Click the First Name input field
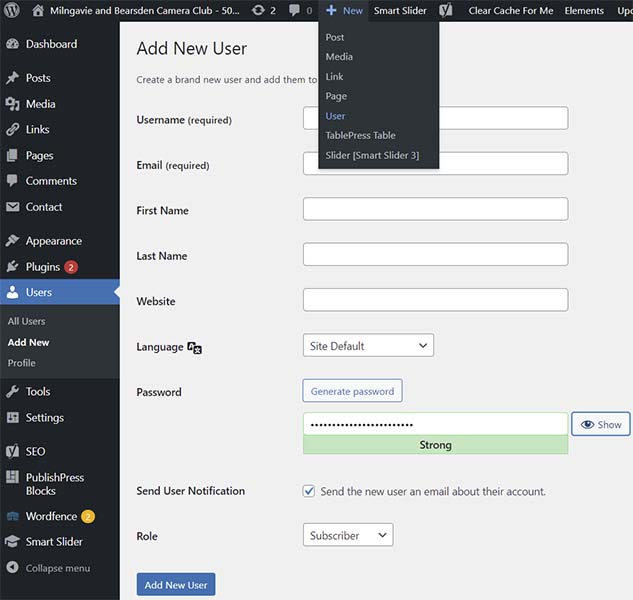Image resolution: width=633 pixels, height=600 pixels. click(436, 209)
